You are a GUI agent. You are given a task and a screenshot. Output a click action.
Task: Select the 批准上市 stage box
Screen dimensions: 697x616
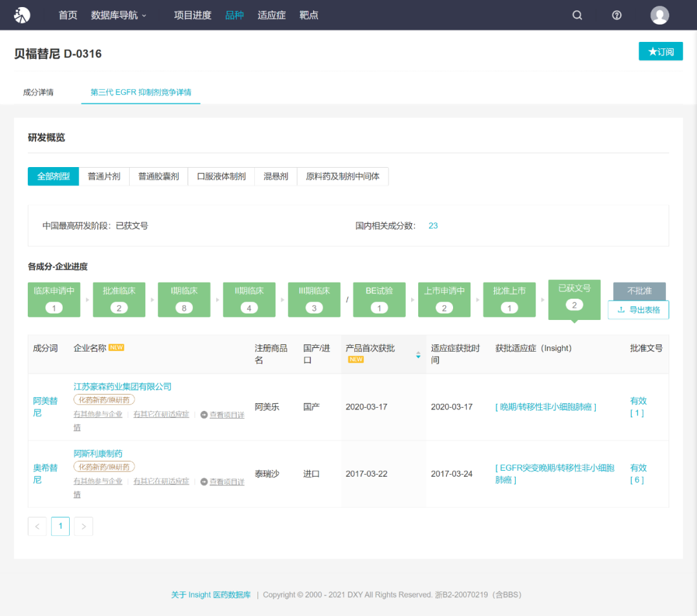(509, 299)
